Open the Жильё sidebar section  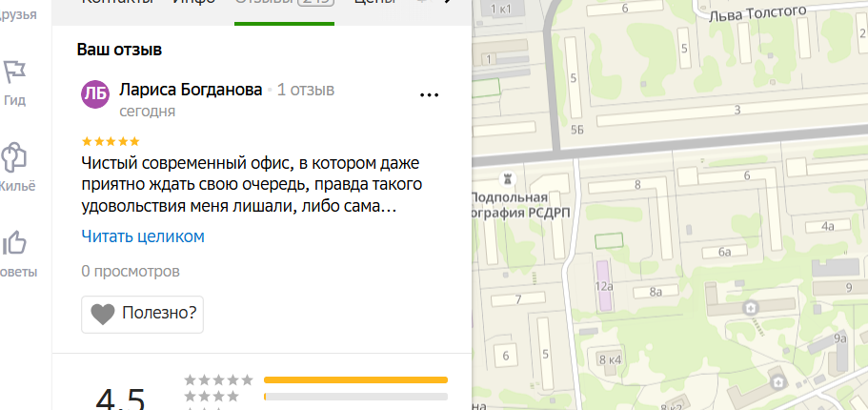tap(15, 167)
